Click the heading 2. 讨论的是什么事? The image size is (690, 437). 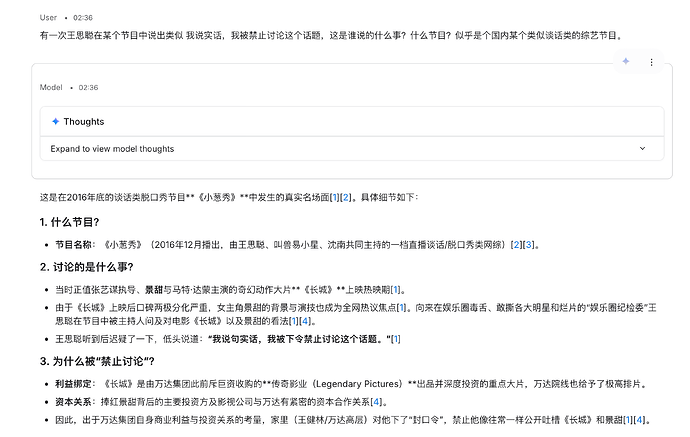(x=86, y=267)
